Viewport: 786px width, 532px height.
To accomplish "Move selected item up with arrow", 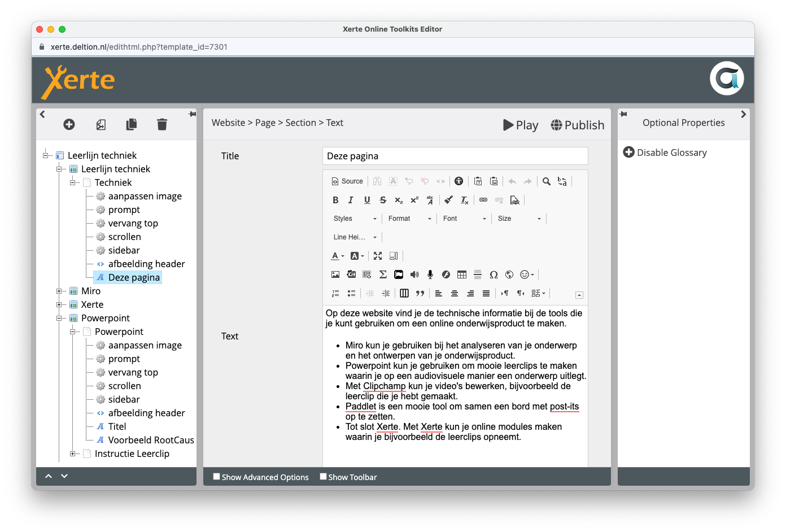I will [49, 476].
